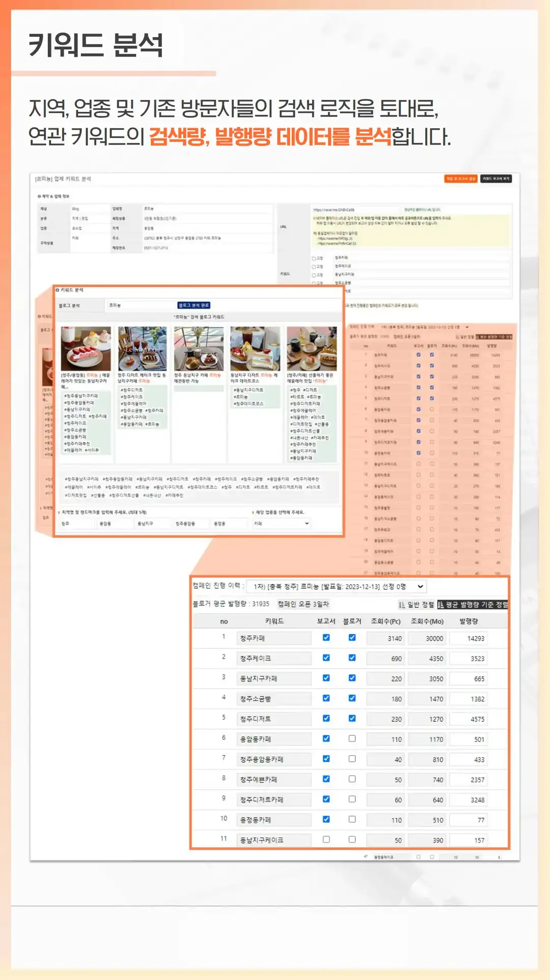The height and width of the screenshot is (980, 550).
Task: Uncheck 블로거 checkbox for 청주카페
Action: pos(352,638)
